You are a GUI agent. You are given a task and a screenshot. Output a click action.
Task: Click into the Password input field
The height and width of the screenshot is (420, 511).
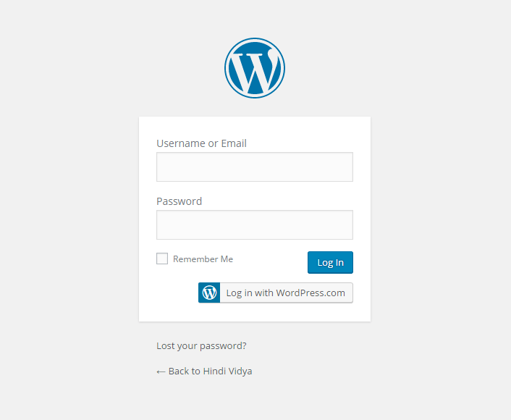[x=255, y=224]
